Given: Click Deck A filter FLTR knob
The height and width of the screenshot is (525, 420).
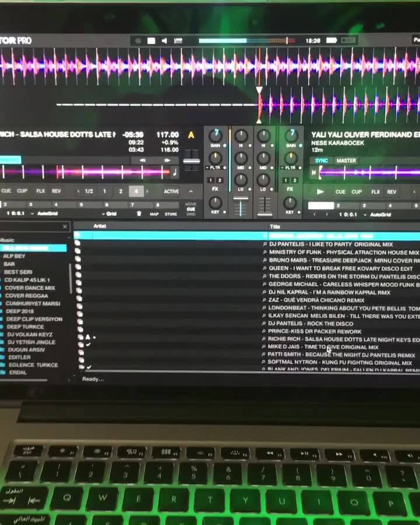Looking at the screenshot, I should coord(215,157).
